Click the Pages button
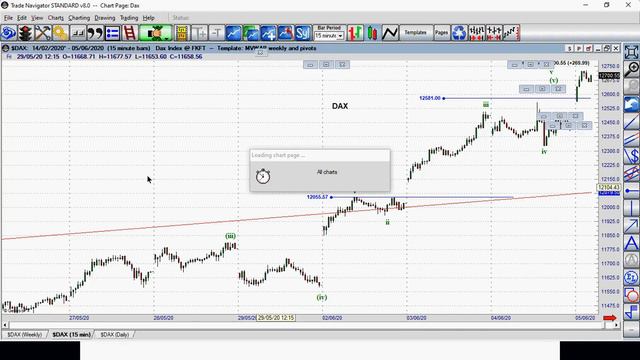Image resolution: width=640 pixels, height=360 pixels. tap(442, 33)
